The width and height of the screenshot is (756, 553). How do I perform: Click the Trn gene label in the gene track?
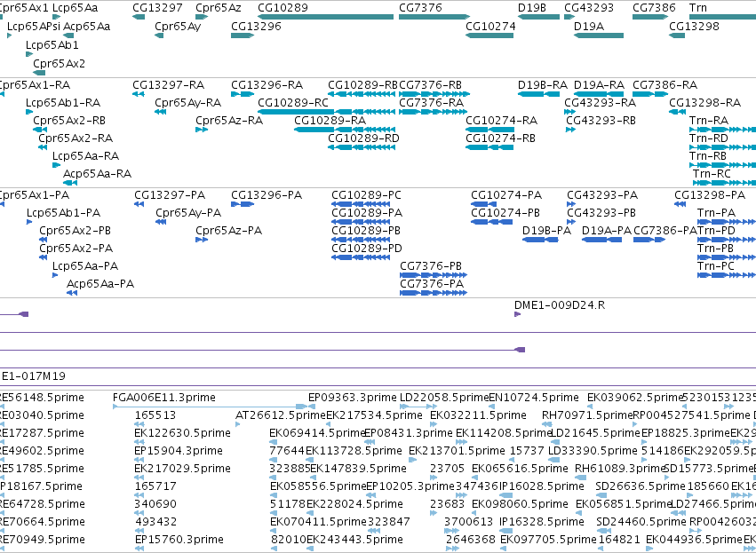coord(697,8)
